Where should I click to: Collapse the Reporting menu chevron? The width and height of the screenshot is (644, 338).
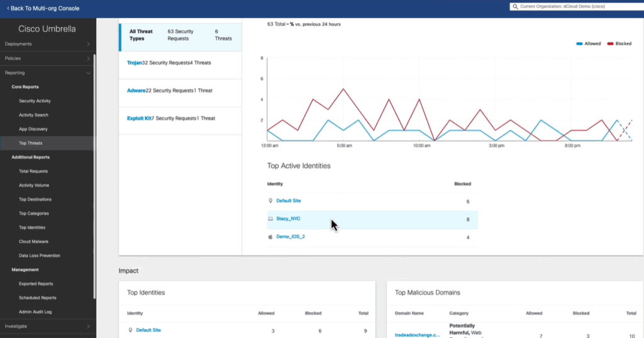pyautogui.click(x=88, y=73)
